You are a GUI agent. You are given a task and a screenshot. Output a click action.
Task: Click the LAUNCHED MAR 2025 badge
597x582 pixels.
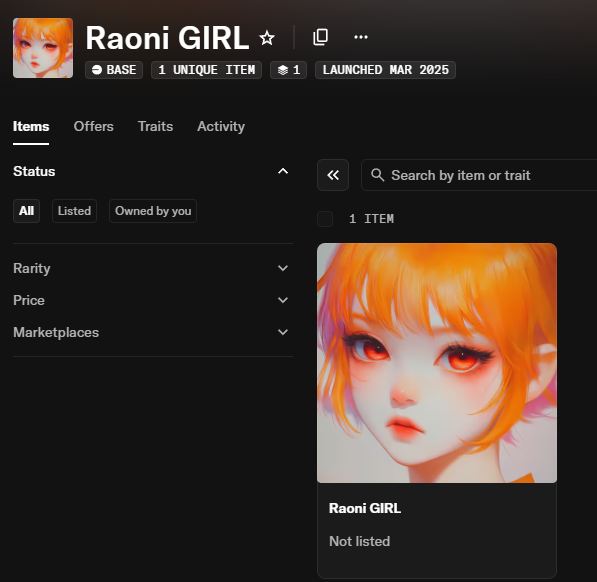coord(385,70)
